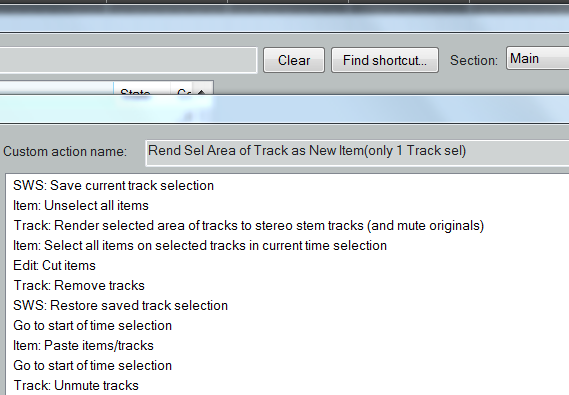Select first Go to start of time selection
569x395 pixels.
[93, 325]
